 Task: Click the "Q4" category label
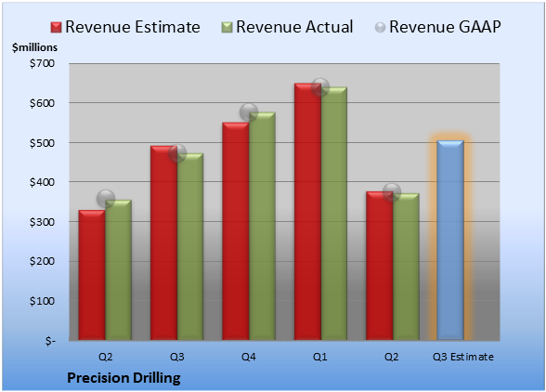249,357
